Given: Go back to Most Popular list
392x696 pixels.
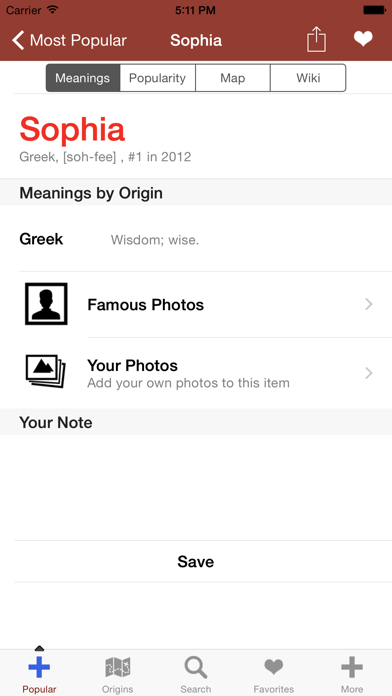Looking at the screenshot, I should (x=69, y=40).
